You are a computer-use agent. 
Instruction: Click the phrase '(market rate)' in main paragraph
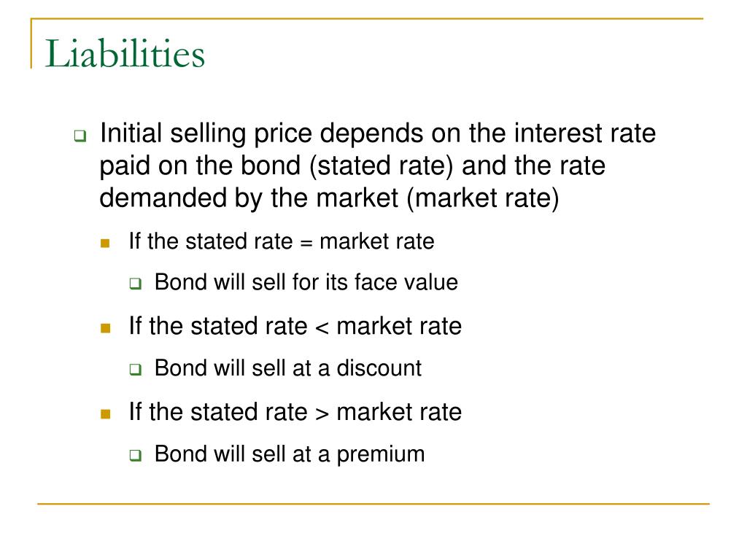pos(483,198)
